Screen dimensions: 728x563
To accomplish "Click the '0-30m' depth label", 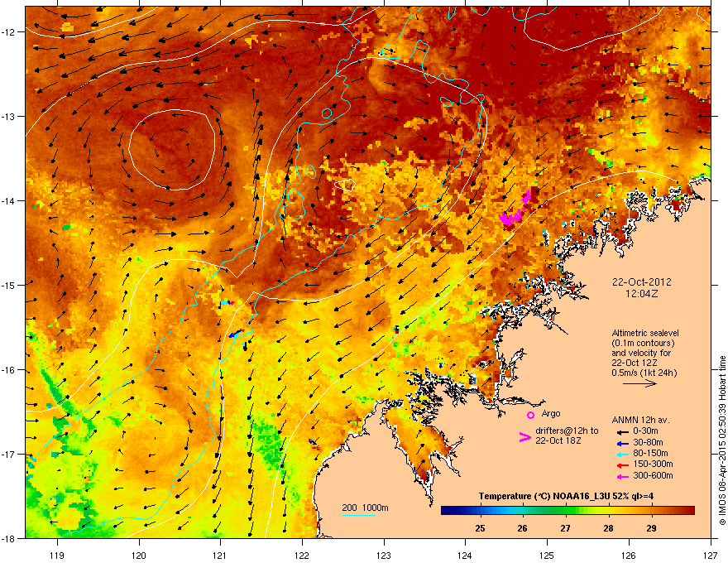I will (645, 431).
